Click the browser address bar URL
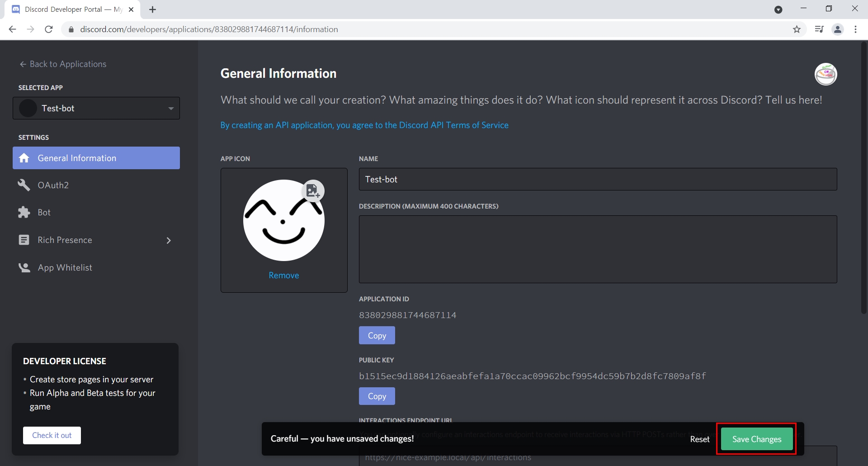Screen dimensions: 868x466 209,29
